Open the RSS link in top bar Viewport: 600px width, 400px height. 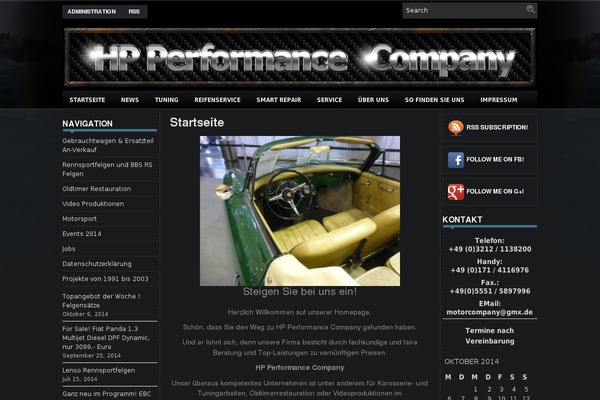134,11
